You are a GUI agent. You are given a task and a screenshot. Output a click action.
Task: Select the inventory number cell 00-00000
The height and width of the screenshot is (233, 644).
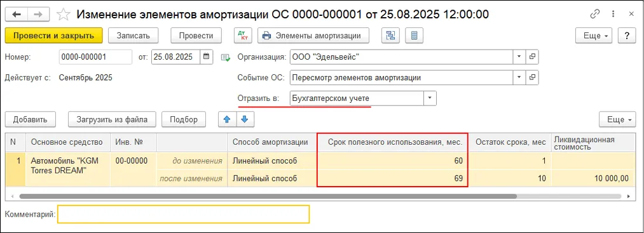pos(134,161)
